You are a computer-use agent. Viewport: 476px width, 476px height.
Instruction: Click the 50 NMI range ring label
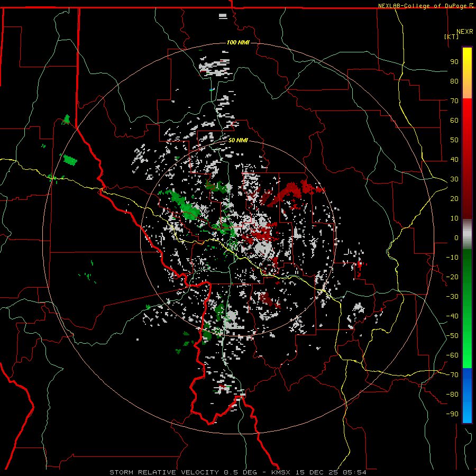[x=238, y=140]
